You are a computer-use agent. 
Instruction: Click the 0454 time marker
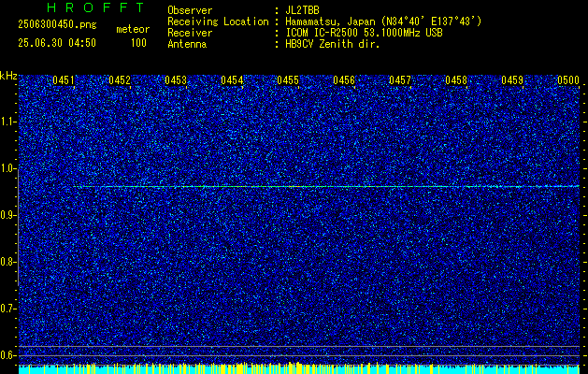232,79
